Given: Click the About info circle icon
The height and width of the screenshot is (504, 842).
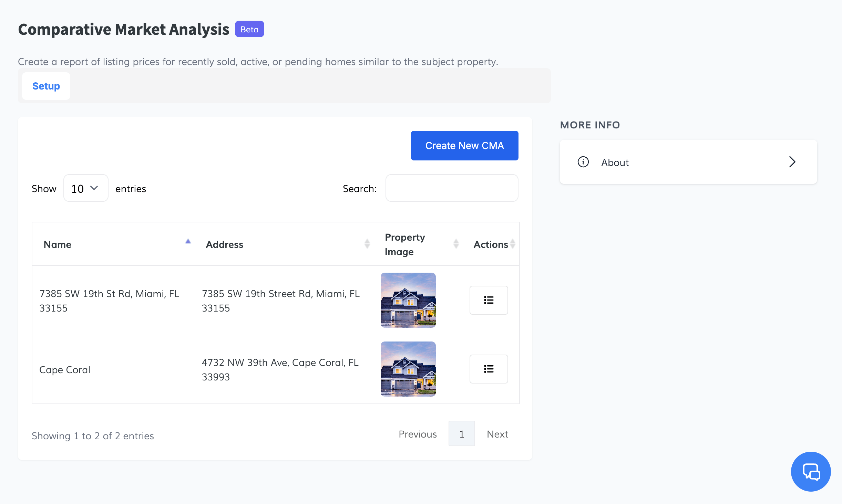Looking at the screenshot, I should 583,162.
